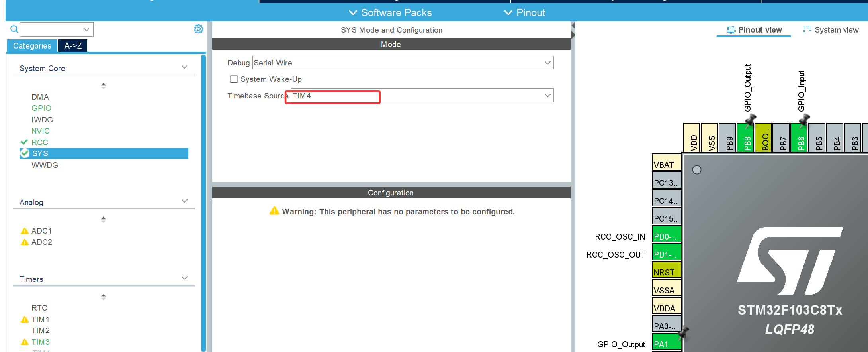The image size is (868, 352).
Task: Click the PB7 pin
Action: (781, 138)
